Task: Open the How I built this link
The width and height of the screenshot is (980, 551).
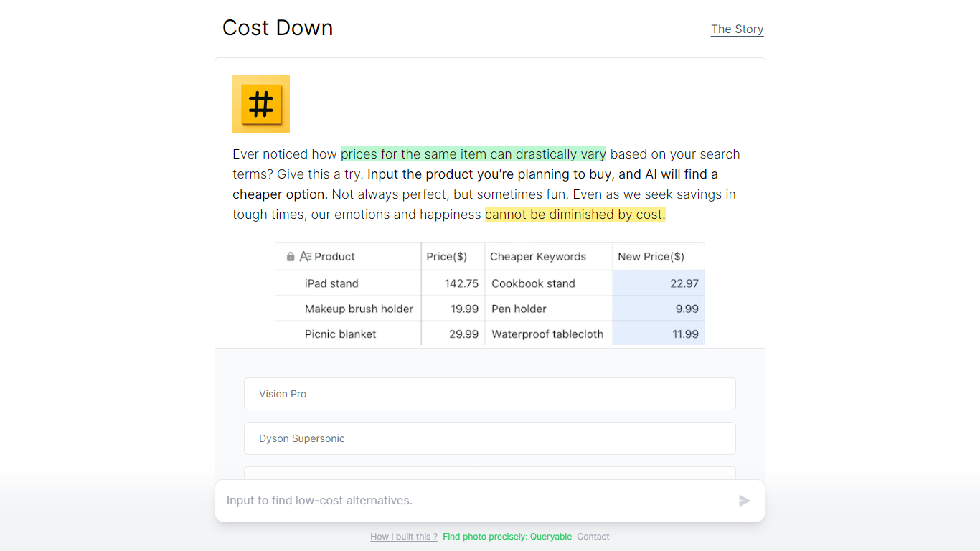Action: click(x=404, y=537)
